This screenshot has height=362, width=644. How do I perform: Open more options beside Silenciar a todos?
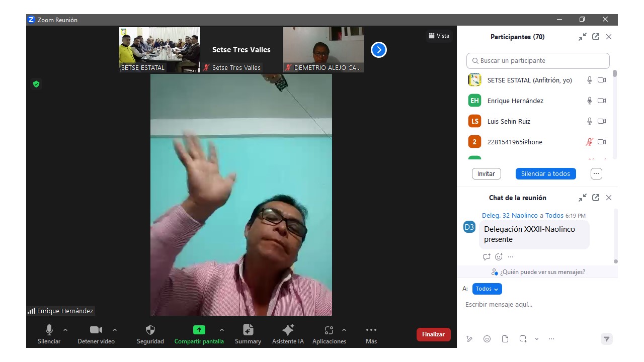(x=596, y=173)
